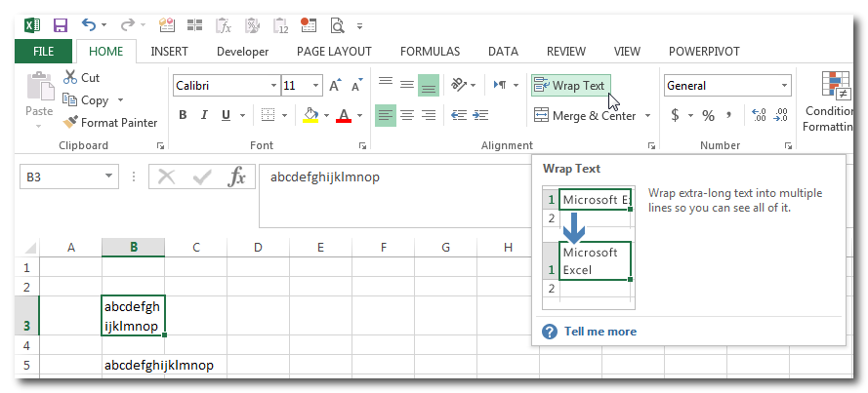Toggle Bold formatting
The width and height of the screenshot is (868, 393).
(x=183, y=116)
